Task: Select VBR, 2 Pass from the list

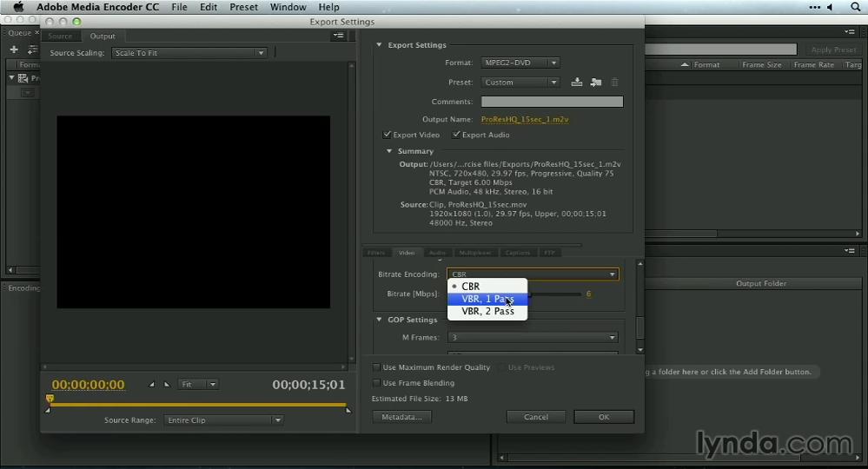Action: 487,311
